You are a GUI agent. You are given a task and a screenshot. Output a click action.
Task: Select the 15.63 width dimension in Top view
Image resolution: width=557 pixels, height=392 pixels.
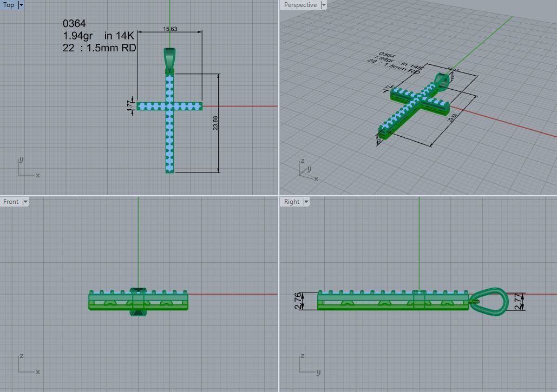tap(170, 29)
